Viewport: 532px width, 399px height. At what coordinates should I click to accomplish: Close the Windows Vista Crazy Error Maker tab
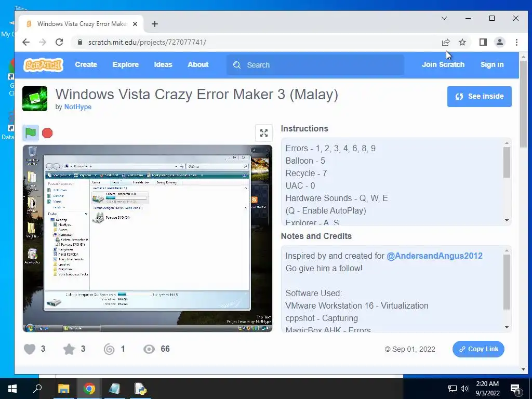pyautogui.click(x=135, y=24)
